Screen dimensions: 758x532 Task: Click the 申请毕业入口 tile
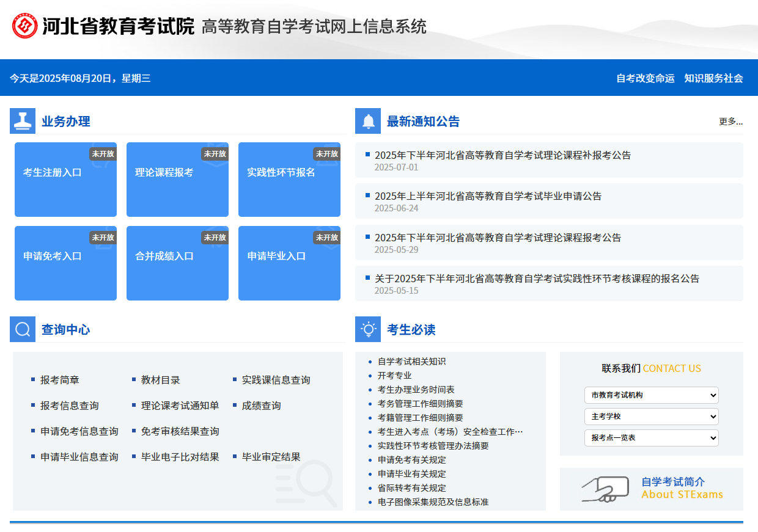[x=289, y=263]
